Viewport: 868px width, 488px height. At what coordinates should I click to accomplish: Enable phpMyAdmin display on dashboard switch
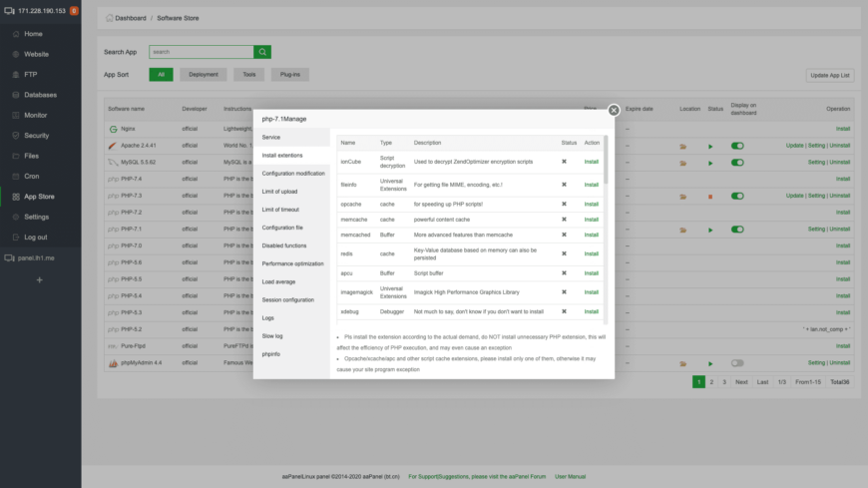click(x=737, y=363)
